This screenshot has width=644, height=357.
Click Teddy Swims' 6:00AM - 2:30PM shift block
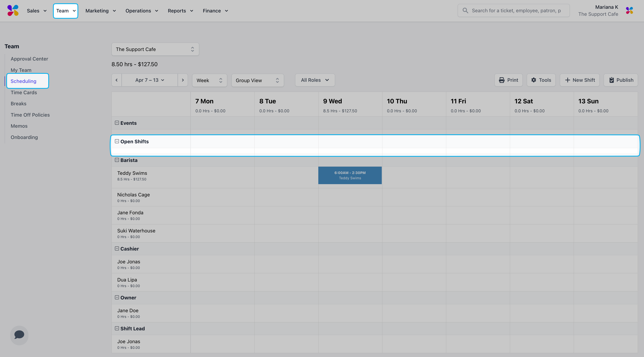tap(350, 175)
